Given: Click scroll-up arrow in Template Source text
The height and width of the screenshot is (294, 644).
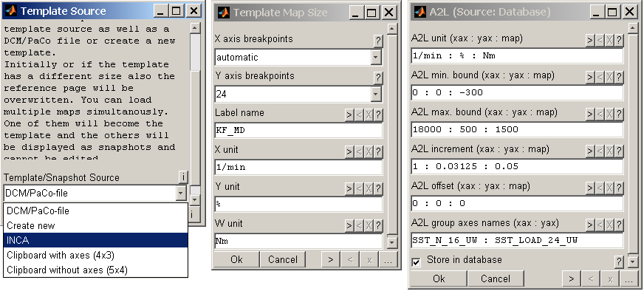Looking at the screenshot, I should coord(196,28).
